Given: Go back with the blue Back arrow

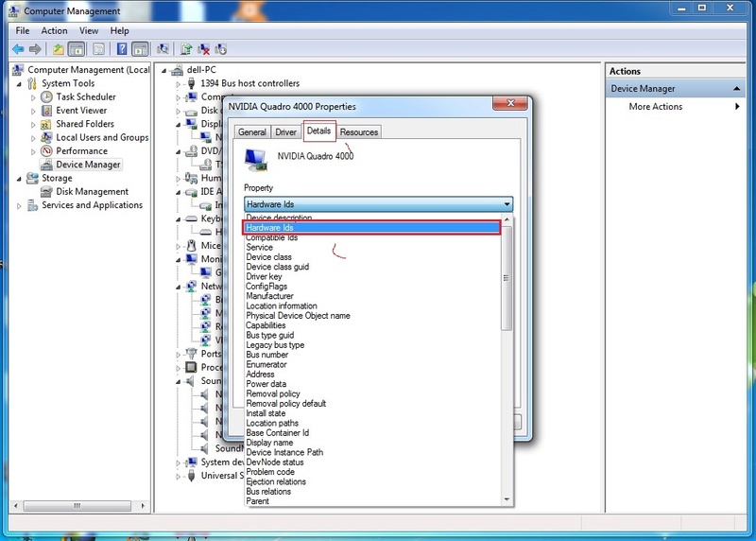Looking at the screenshot, I should (x=18, y=49).
